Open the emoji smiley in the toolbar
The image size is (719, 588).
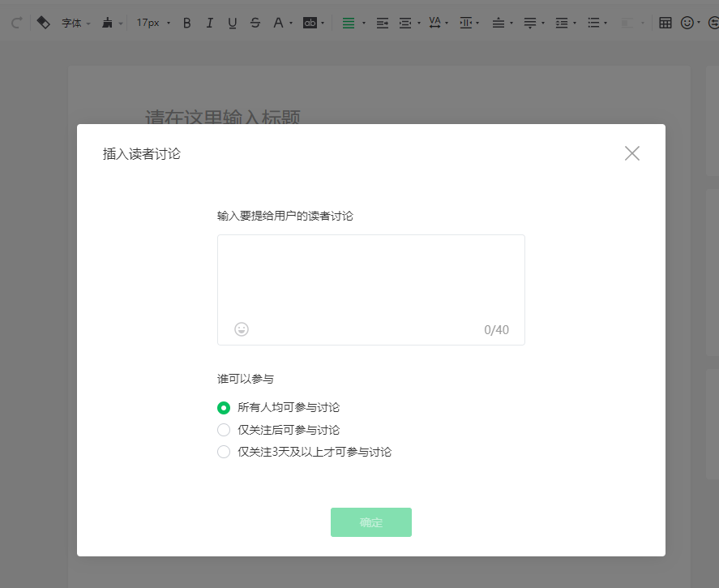tap(687, 23)
